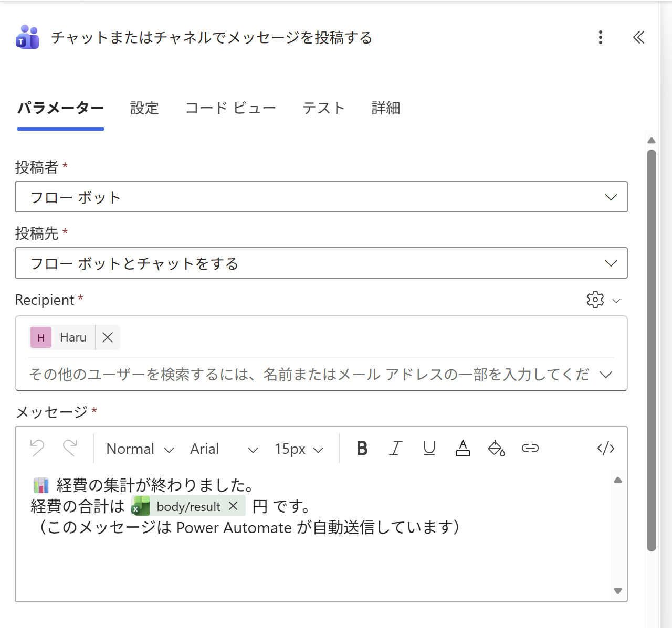Remove the body/result dynamic content token
Viewport: 672px width, 628px height.
point(234,506)
